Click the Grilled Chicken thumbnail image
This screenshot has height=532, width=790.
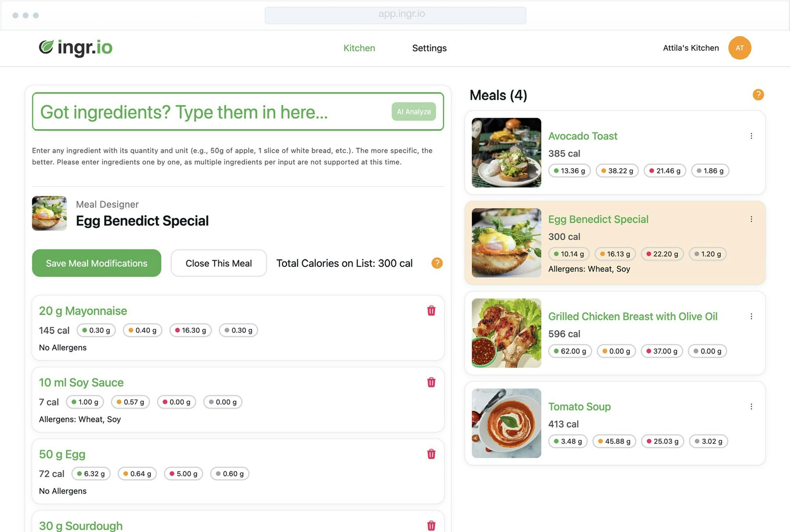(506, 333)
